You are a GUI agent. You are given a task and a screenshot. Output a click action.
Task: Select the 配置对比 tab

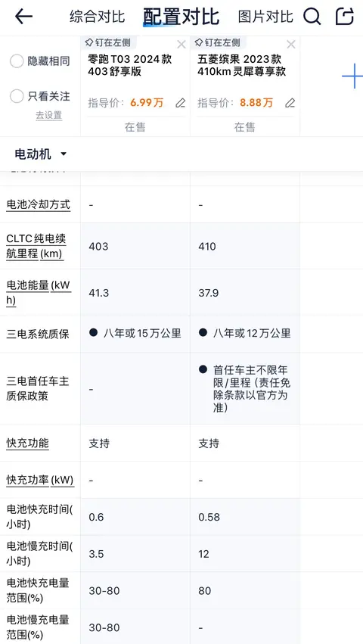coord(181,17)
